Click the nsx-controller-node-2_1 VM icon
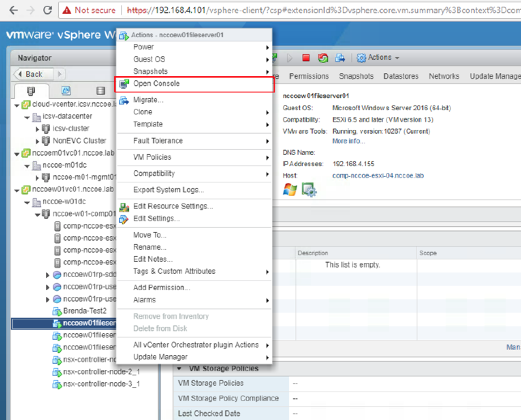Screen dimensions: 521x420 [57, 372]
